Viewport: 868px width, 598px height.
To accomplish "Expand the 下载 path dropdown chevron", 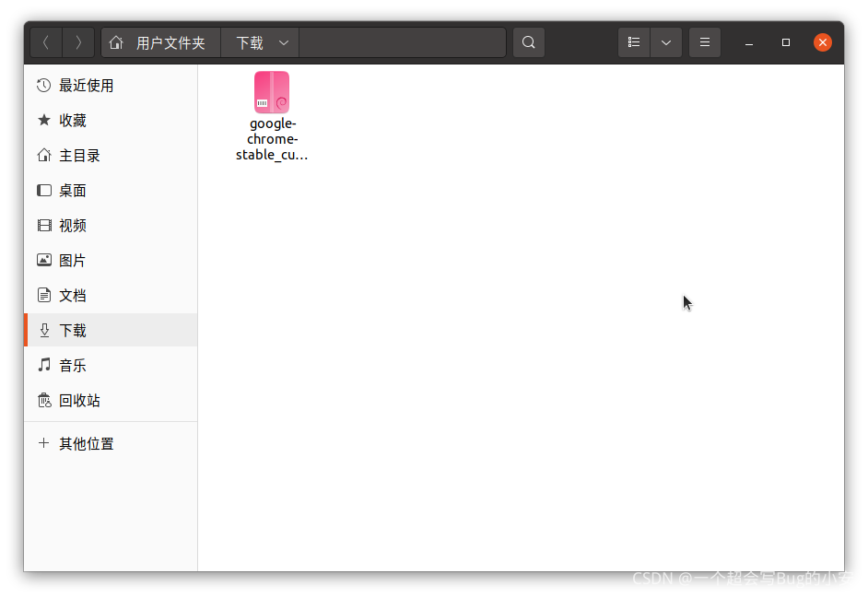I will [284, 42].
